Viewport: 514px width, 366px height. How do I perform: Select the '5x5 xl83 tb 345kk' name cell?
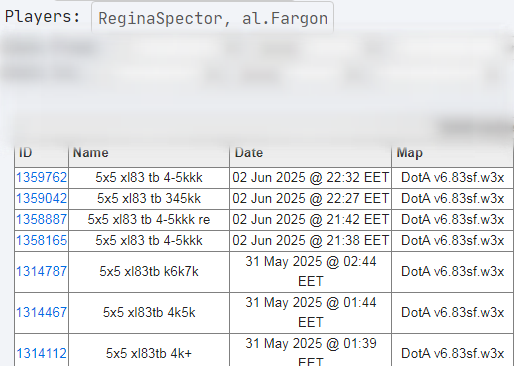click(149, 199)
